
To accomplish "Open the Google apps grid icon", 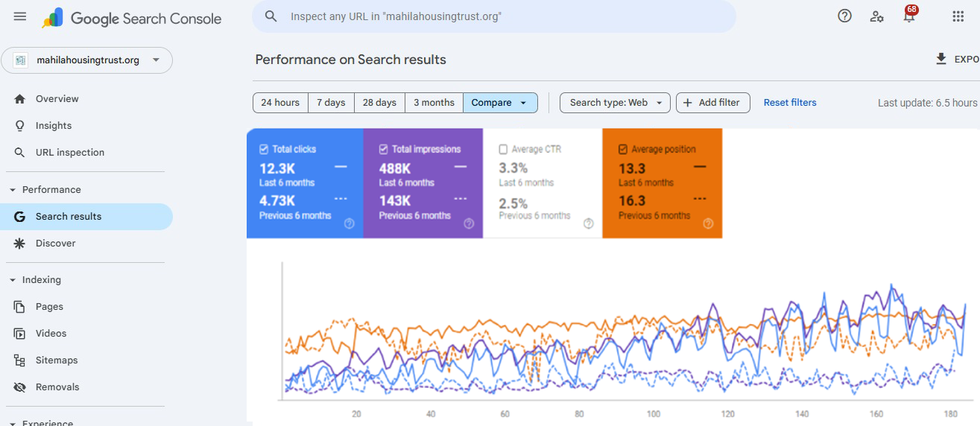I will pos(958,16).
